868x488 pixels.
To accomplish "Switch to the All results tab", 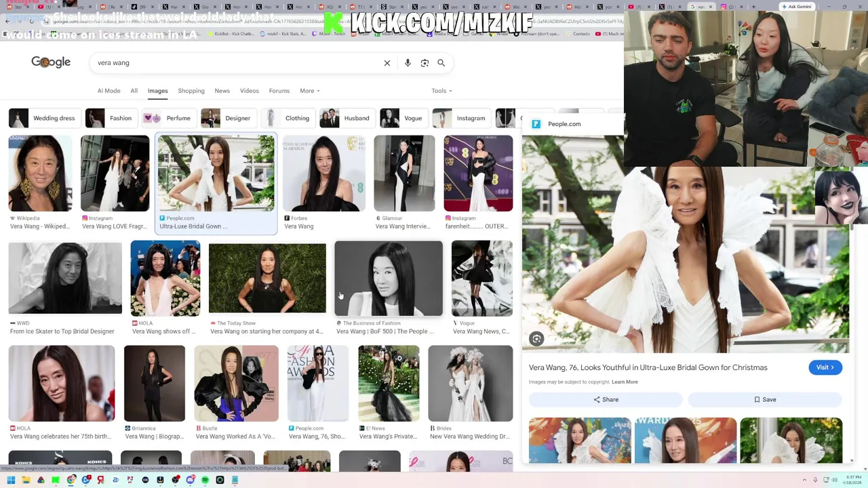I will [x=134, y=91].
